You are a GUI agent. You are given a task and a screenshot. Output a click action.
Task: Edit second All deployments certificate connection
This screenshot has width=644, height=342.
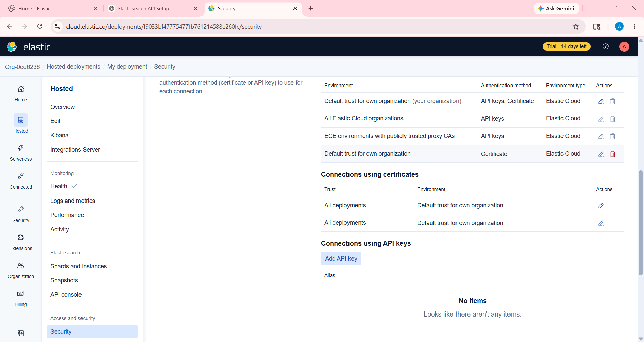click(x=601, y=223)
